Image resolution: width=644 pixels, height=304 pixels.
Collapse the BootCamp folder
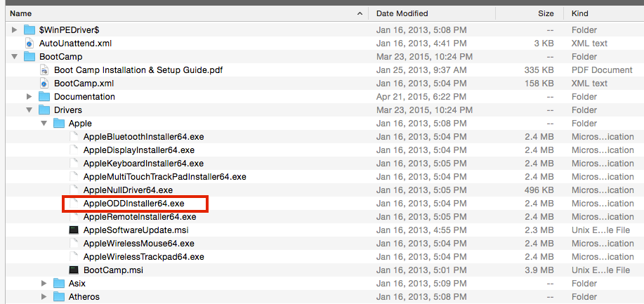coord(14,57)
